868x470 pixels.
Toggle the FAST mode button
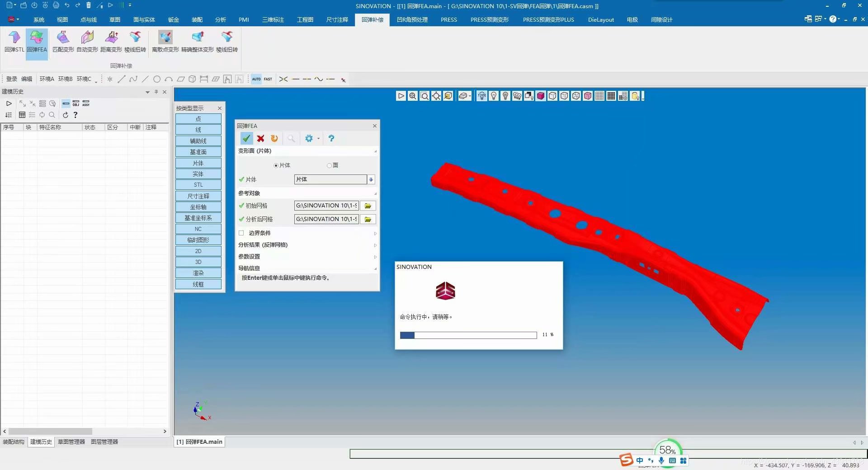(x=268, y=79)
